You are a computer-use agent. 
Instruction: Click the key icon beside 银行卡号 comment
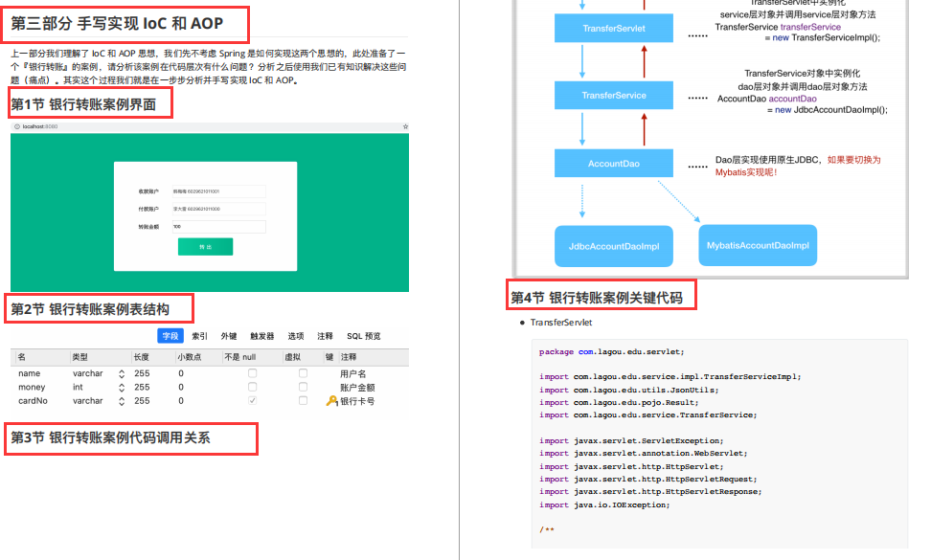point(329,400)
